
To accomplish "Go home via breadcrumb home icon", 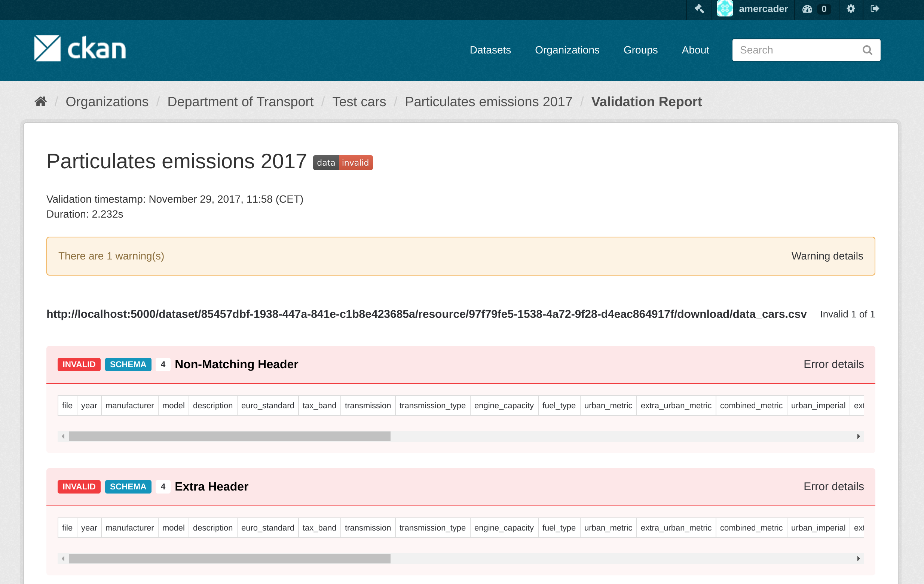I will pos(40,101).
